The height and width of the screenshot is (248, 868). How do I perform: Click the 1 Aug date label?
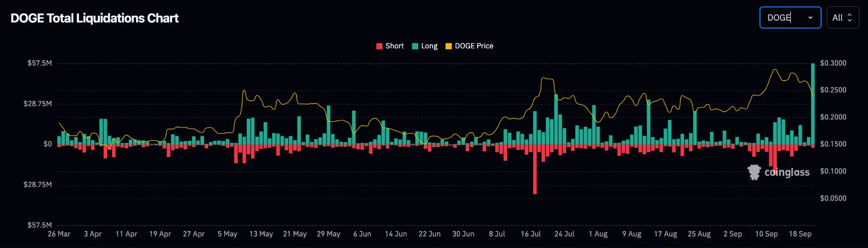coord(598,234)
